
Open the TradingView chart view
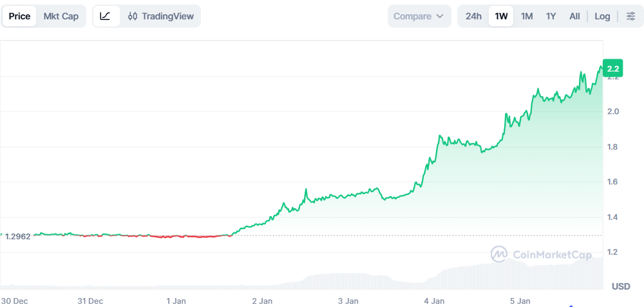click(x=167, y=16)
